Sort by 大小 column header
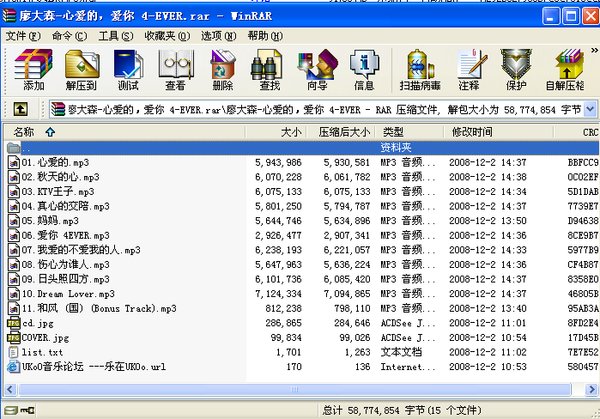The image size is (600, 419). (276, 132)
